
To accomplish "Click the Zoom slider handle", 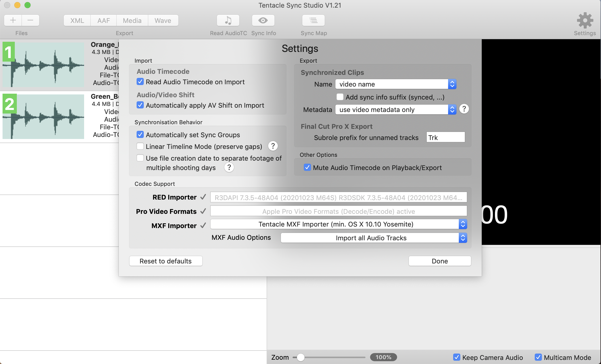I will (301, 357).
